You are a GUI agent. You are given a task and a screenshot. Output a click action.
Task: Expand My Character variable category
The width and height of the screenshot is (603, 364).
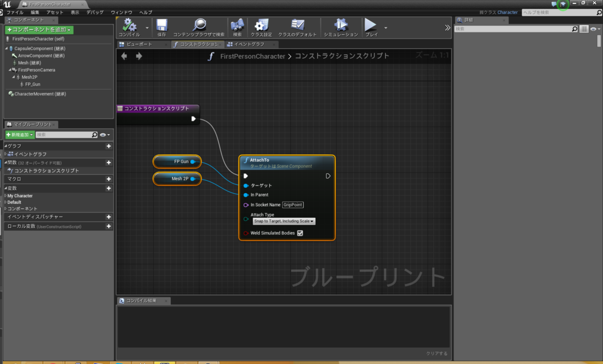click(x=5, y=196)
